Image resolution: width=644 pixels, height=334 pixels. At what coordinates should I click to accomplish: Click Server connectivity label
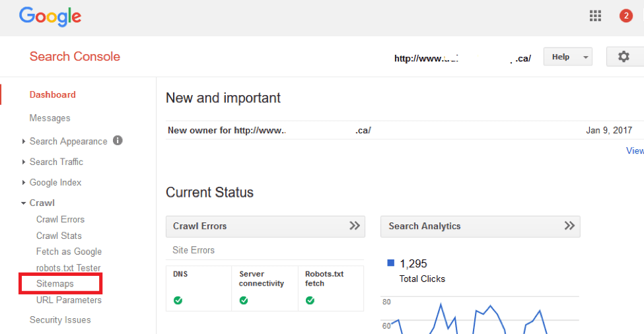[x=261, y=279]
